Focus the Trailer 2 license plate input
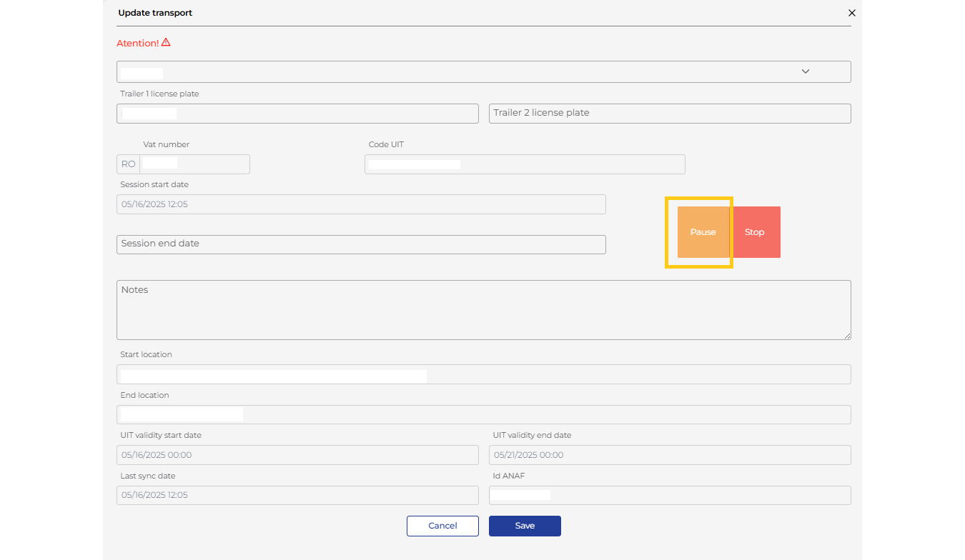This screenshot has width=965, height=560. tap(669, 114)
